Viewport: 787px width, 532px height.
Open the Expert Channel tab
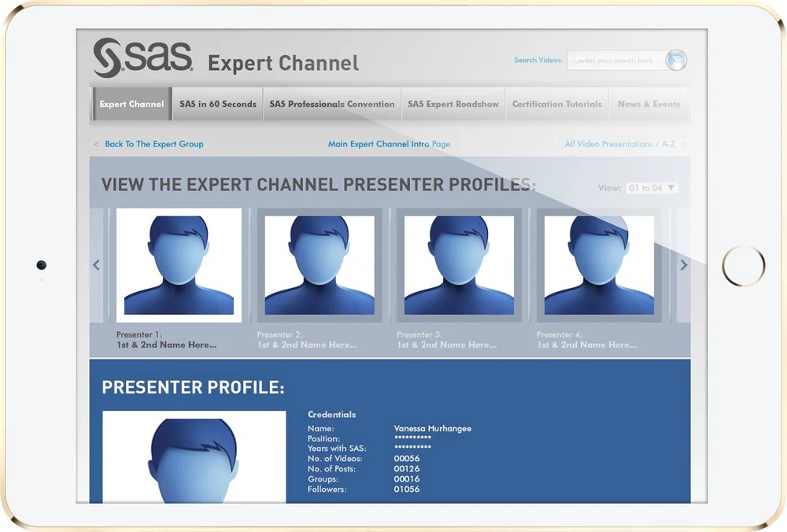pos(131,104)
